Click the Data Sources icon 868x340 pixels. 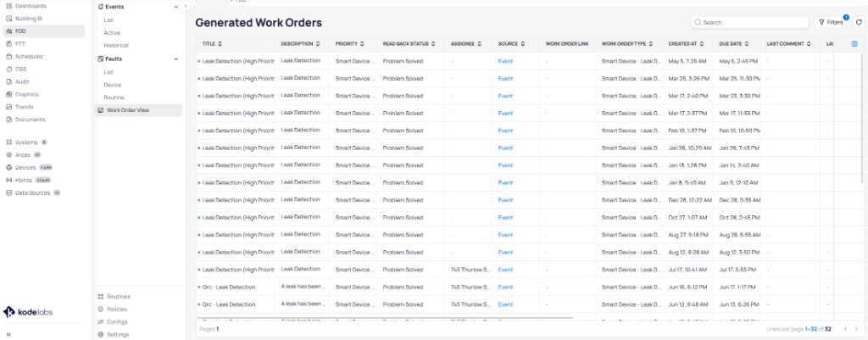point(8,192)
